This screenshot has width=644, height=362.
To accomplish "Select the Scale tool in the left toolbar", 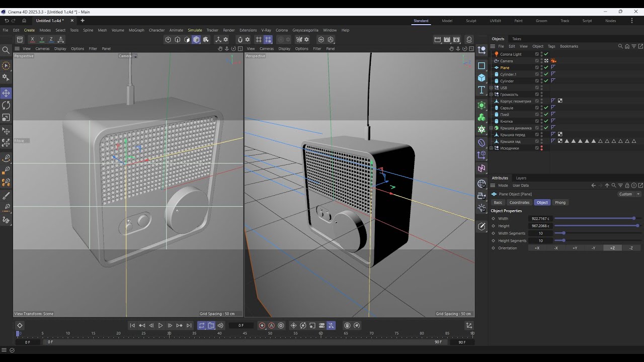I will (6, 118).
